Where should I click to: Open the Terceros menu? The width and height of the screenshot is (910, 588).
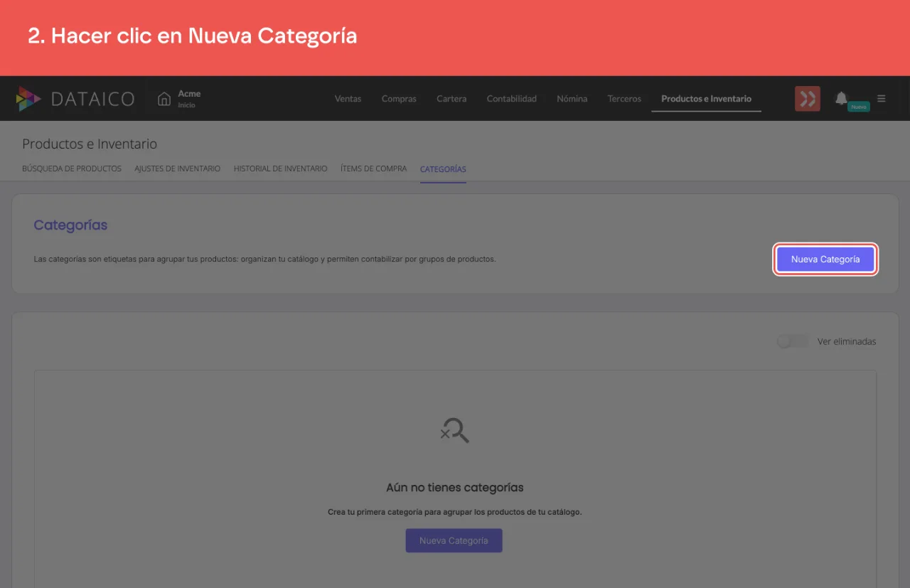(x=624, y=99)
